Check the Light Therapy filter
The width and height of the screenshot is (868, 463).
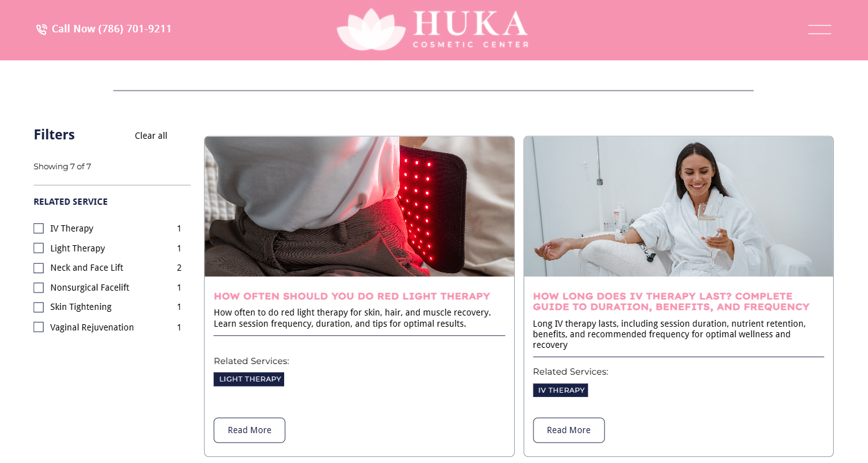[39, 248]
